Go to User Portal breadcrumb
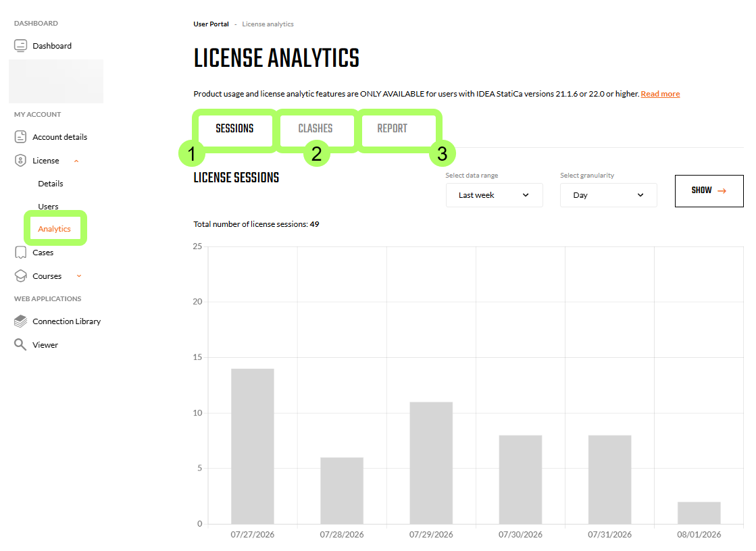 (211, 24)
